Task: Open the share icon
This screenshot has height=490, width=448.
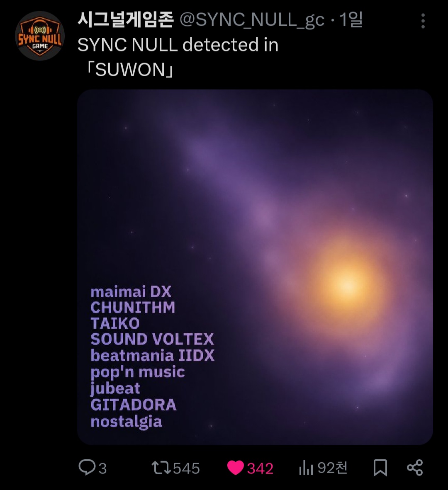Action: pos(415,468)
